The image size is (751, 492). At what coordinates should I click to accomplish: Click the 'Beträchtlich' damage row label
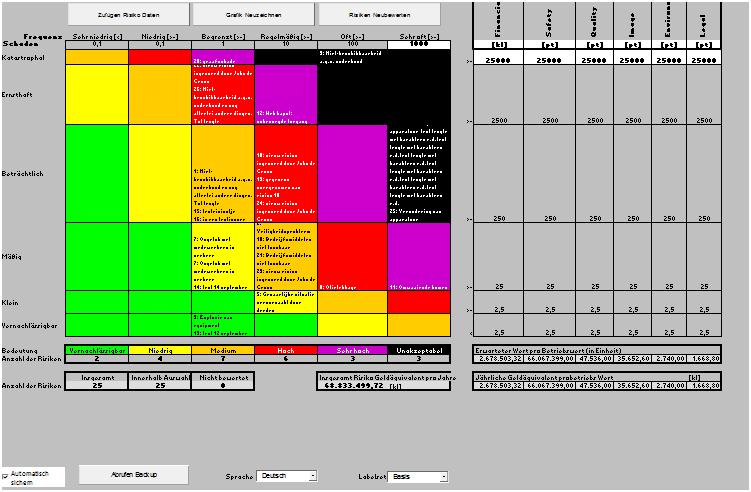click(x=23, y=173)
